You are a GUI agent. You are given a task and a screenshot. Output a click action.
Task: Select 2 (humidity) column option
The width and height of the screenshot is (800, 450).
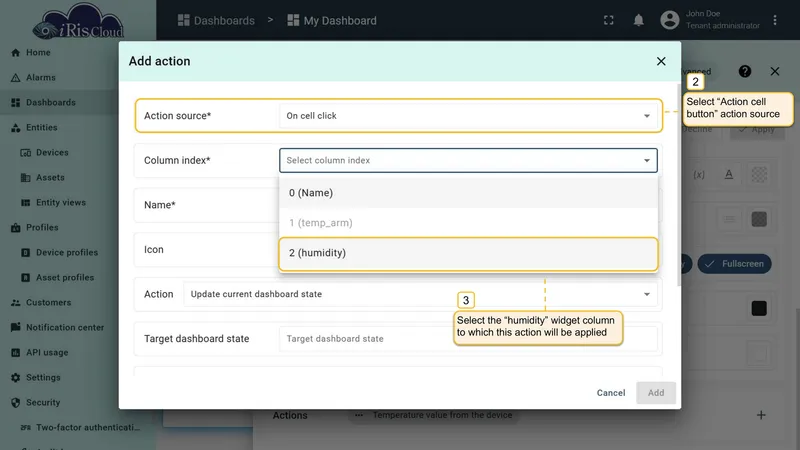tap(468, 253)
